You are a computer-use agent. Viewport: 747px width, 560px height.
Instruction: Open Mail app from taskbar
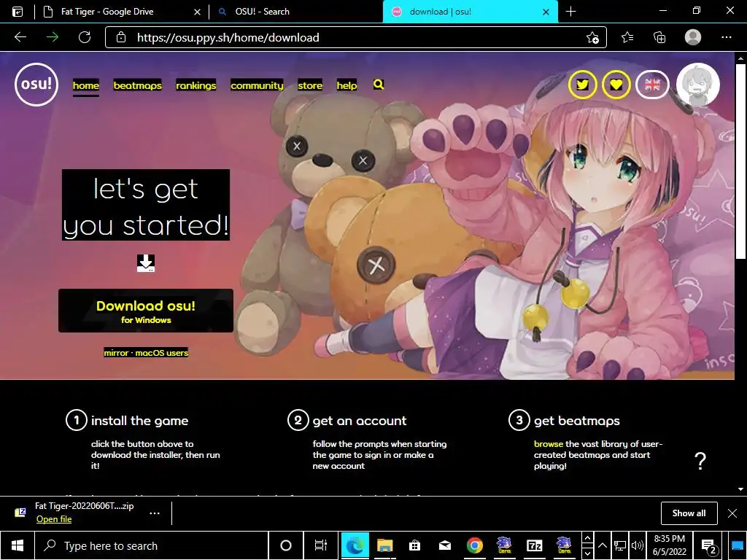pos(444,545)
